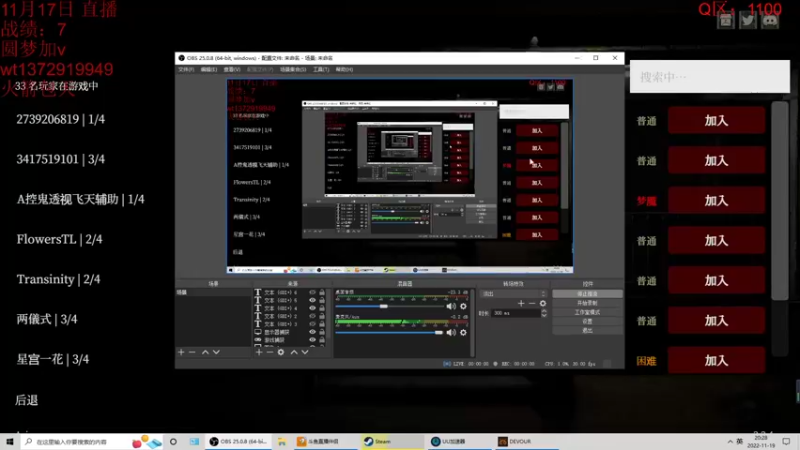Screen dimensions: 800x450
Task: Move the selected source up
Action: pos(294,352)
